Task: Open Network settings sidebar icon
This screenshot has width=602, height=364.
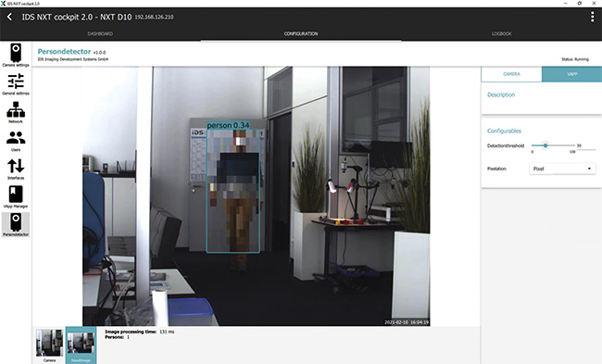Action: click(x=16, y=112)
